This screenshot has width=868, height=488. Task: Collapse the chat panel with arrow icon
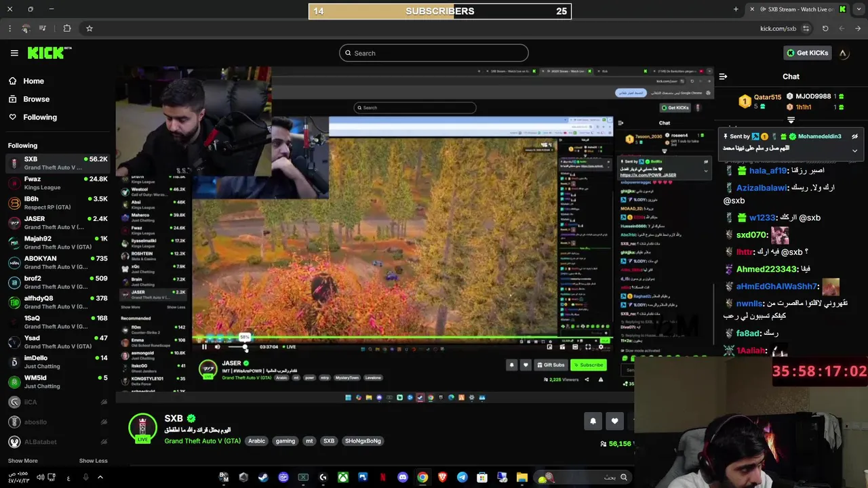pyautogui.click(x=723, y=77)
